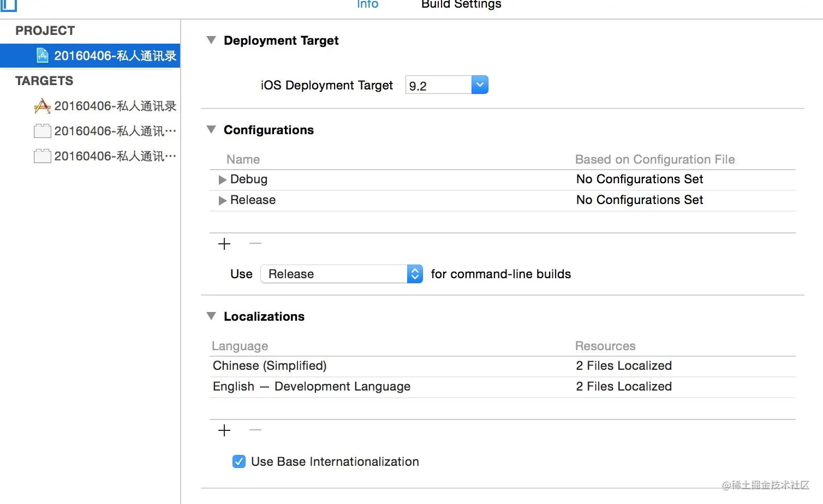823x504 pixels.
Task: Switch to the Info tab
Action: click(367, 4)
